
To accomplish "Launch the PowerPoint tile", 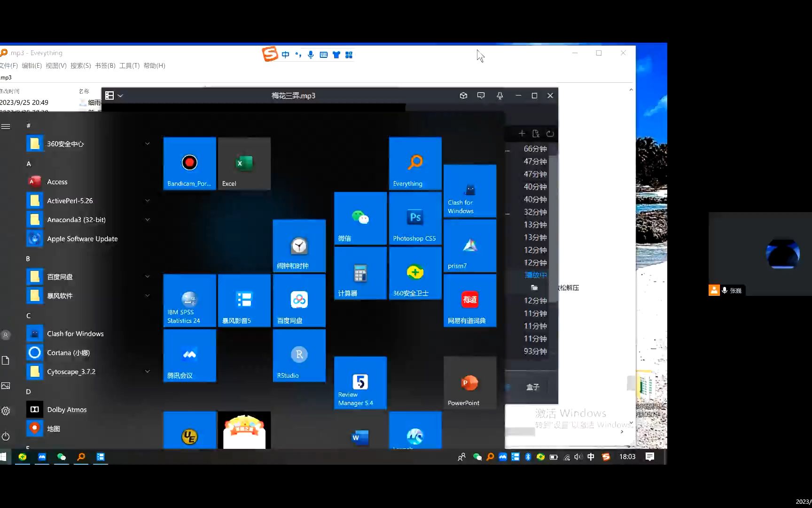I will [x=470, y=383].
